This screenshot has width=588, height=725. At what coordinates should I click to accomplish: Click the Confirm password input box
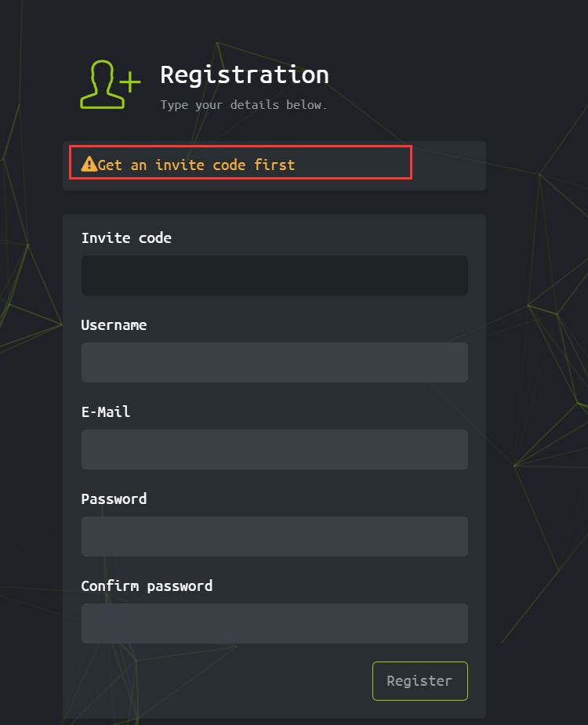tap(274, 623)
